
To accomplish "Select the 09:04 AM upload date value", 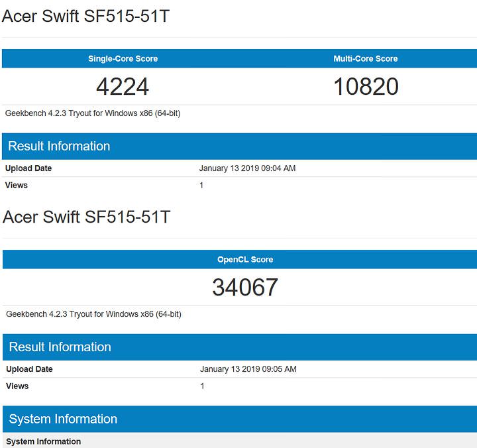I will 247,168.
